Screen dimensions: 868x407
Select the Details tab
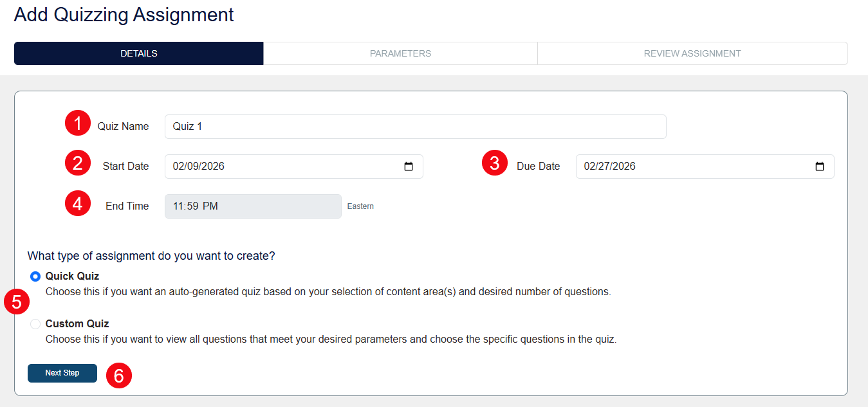pos(138,53)
